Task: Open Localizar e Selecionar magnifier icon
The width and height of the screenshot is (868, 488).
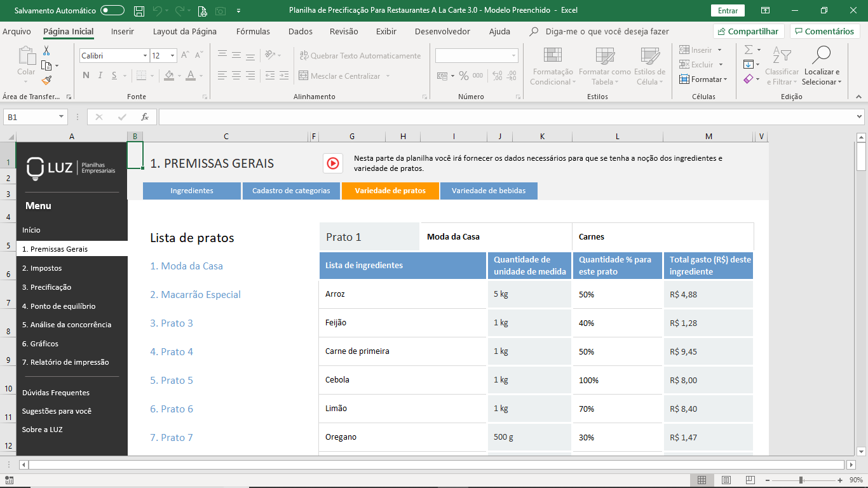Action: click(x=822, y=55)
